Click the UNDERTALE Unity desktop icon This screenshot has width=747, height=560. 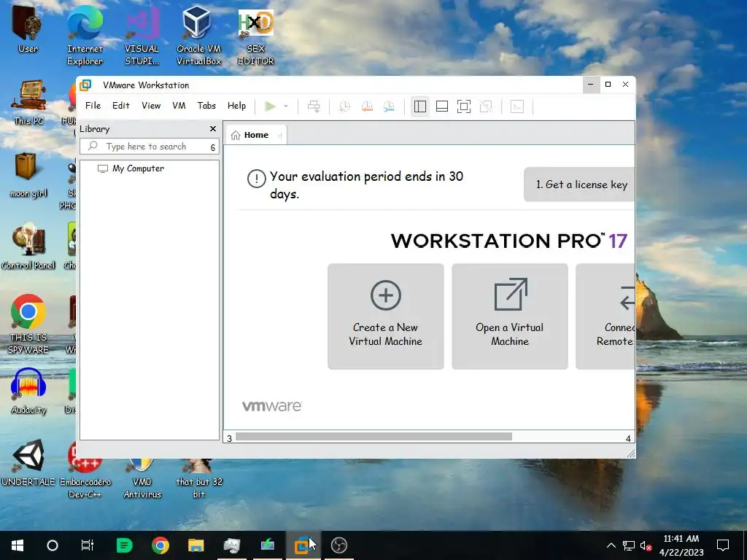click(28, 463)
